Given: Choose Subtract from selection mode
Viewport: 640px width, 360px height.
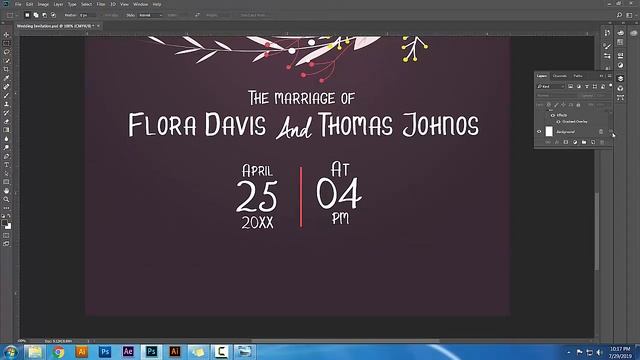Looking at the screenshot, I should pyautogui.click(x=44, y=15).
